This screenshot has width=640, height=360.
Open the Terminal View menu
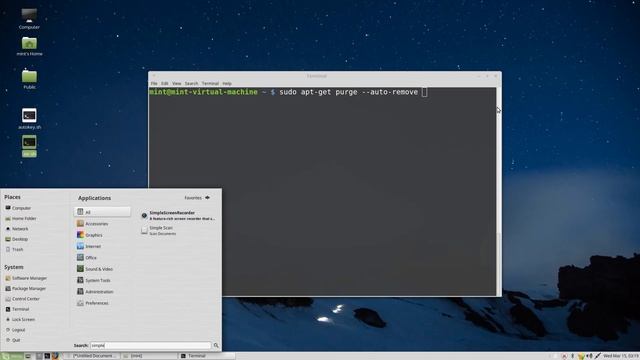pos(176,83)
